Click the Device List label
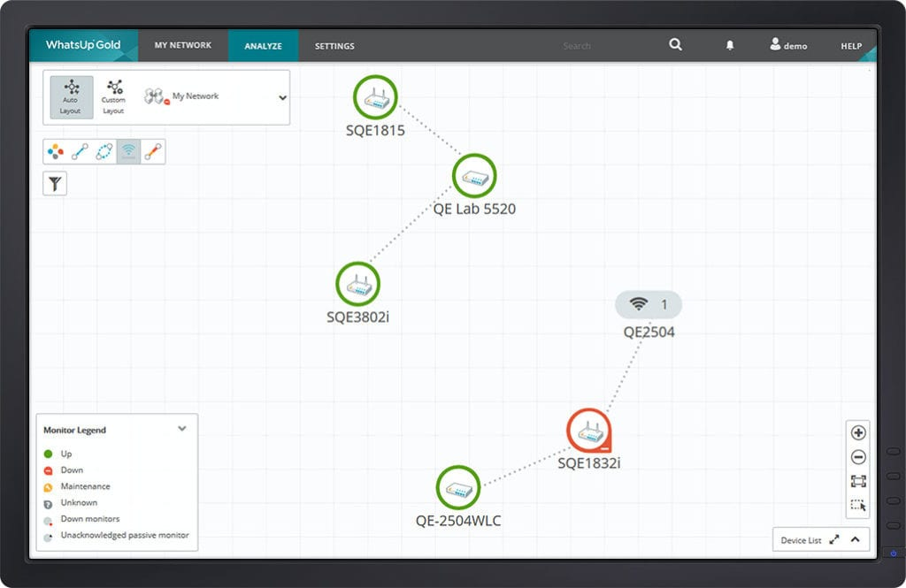906x588 pixels. click(801, 540)
